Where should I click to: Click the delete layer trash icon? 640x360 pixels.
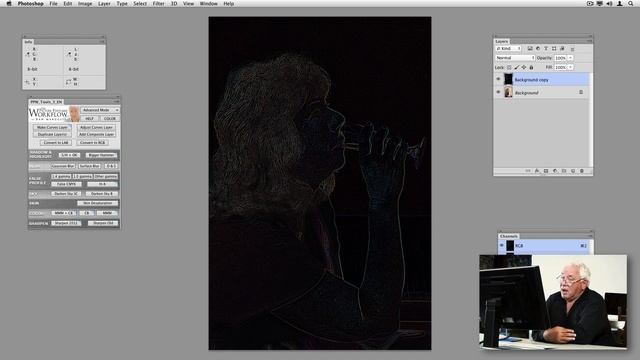coord(582,171)
